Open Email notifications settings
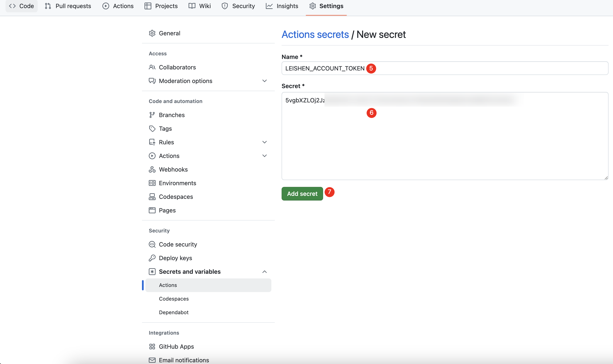The width and height of the screenshot is (613, 364). click(208, 360)
